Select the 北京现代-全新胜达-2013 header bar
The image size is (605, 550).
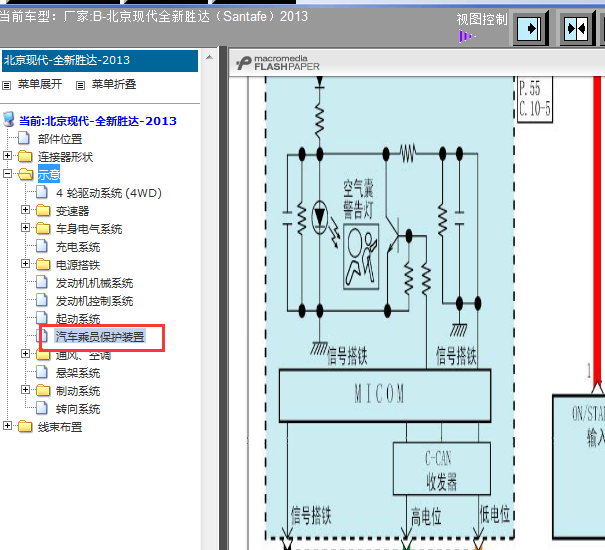[x=100, y=61]
